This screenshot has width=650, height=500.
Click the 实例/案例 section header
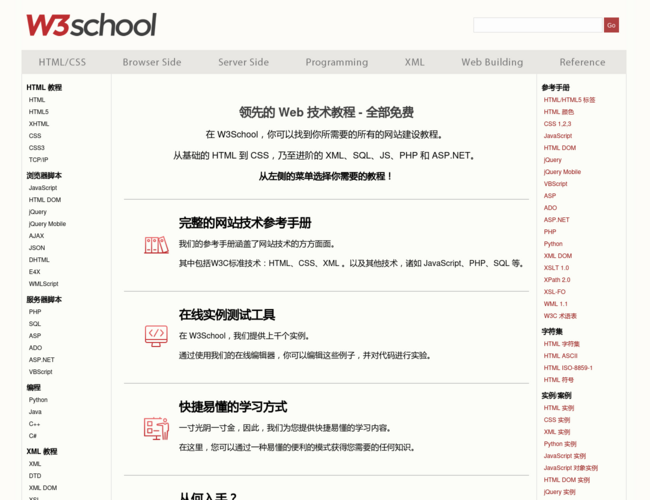tap(556, 396)
